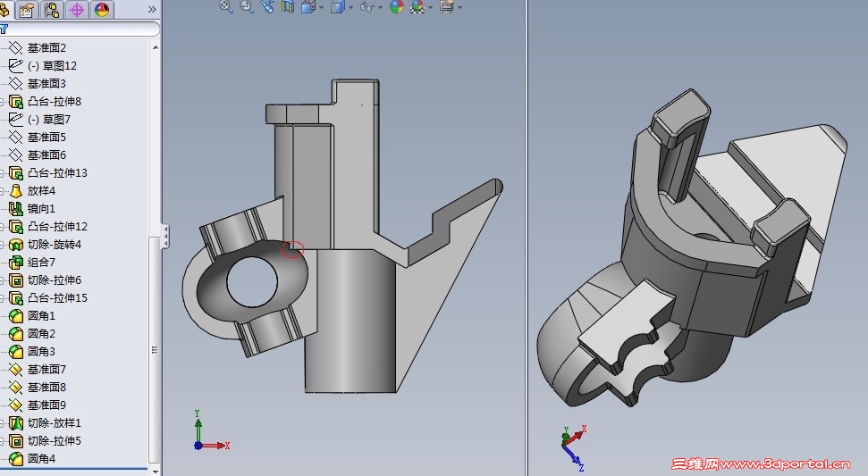Screen dimensions: 868x476
Task: Click the 凸台-拉伸8 boss-extrude icon
Action: point(15,102)
